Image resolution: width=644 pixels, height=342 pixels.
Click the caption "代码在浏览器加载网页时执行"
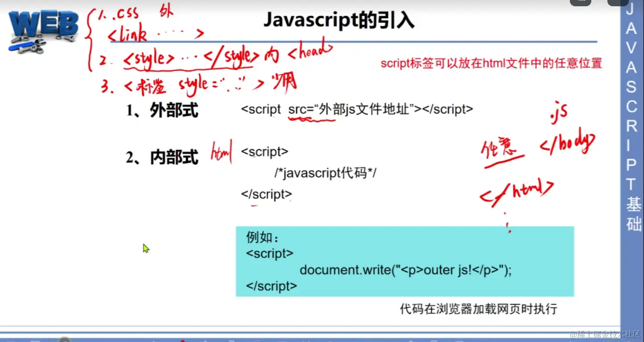(479, 309)
